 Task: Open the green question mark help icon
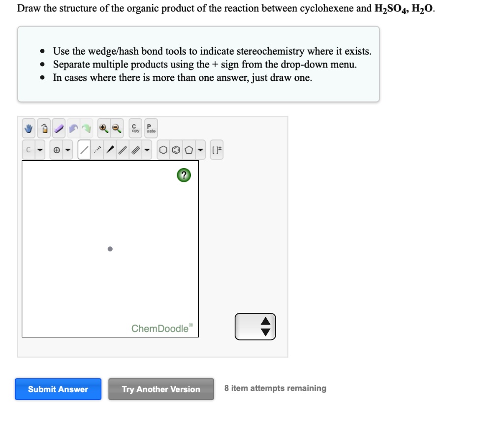point(183,175)
